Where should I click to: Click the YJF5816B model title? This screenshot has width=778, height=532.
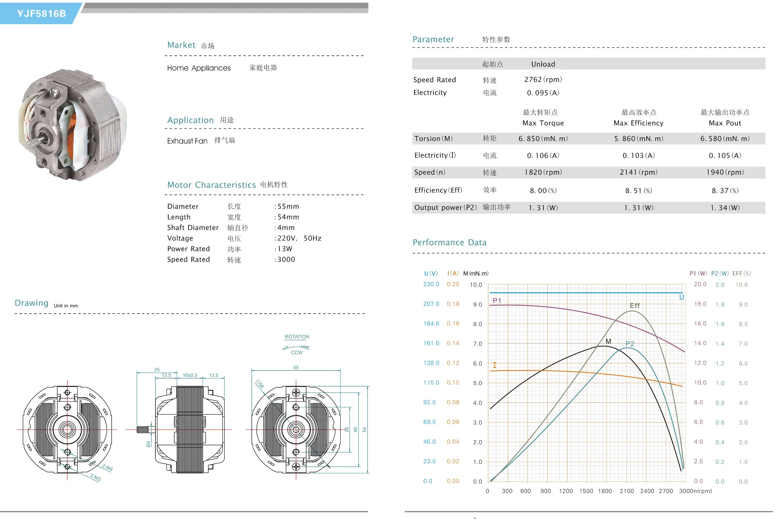(x=41, y=14)
